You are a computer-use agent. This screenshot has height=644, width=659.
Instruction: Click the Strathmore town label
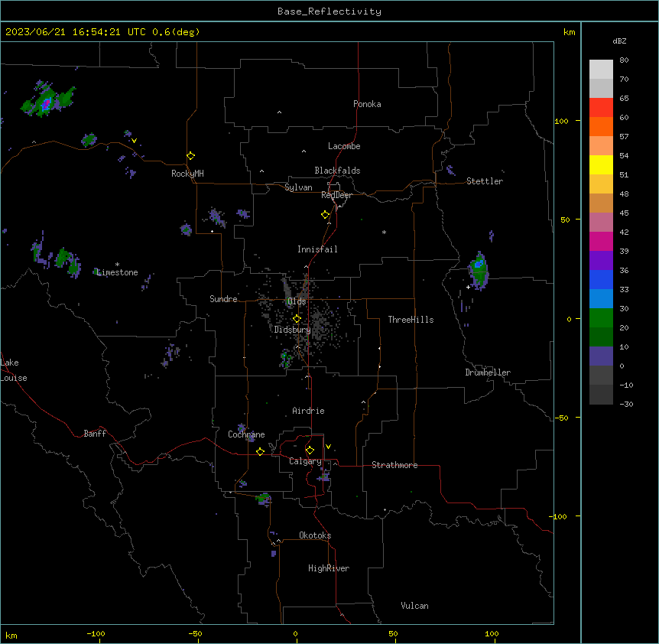tap(394, 465)
